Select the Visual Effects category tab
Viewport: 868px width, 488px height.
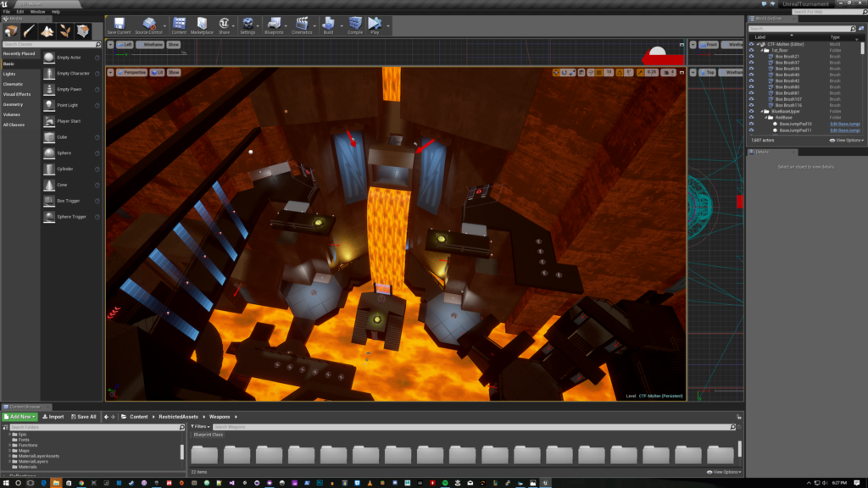tap(17, 95)
